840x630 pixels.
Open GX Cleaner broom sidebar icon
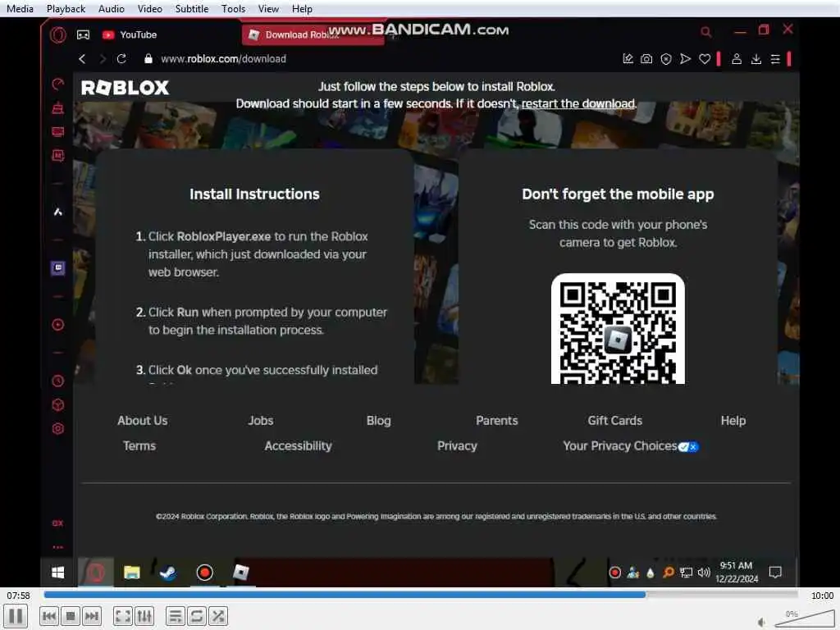point(58,107)
